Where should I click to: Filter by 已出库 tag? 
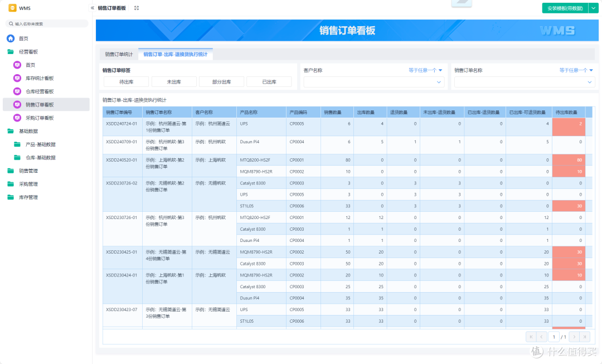[269, 82]
